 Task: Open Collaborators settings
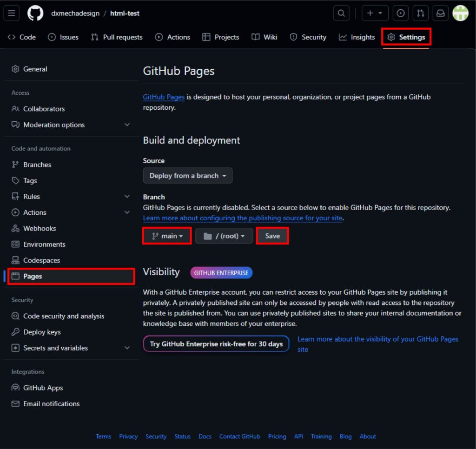(71, 109)
